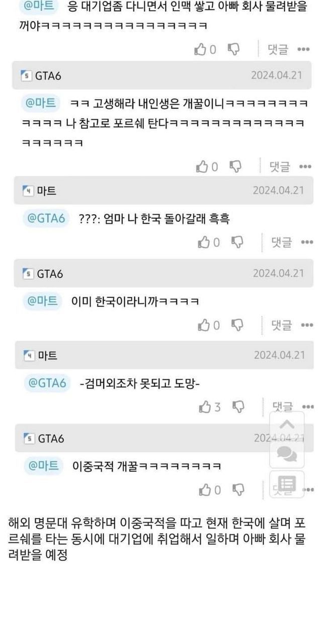Reply with 댓글 on "포르쉐 탄다" comment

pyautogui.click(x=280, y=167)
